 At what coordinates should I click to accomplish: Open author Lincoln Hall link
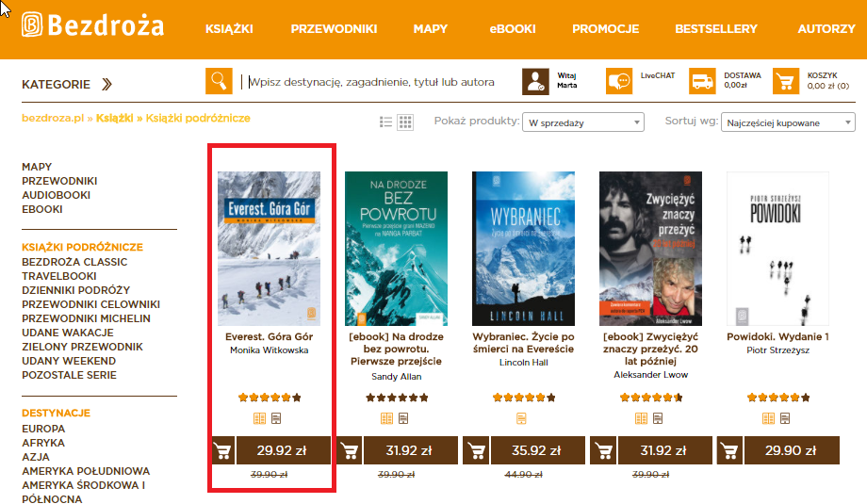pyautogui.click(x=524, y=363)
